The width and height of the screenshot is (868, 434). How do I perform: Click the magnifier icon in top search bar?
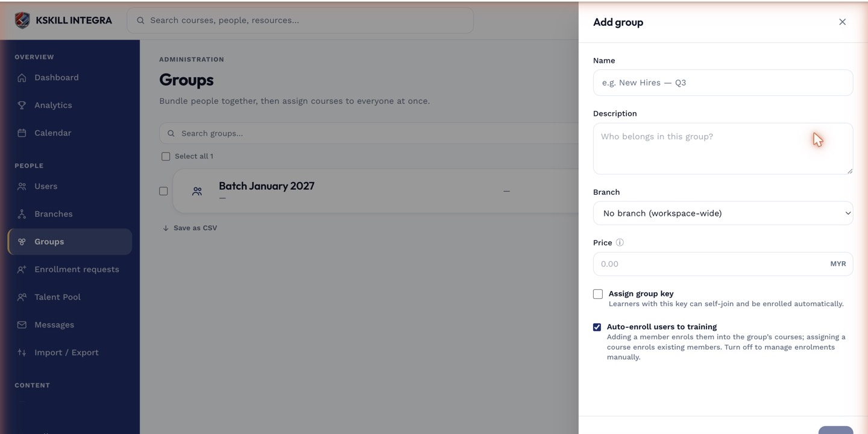(140, 20)
